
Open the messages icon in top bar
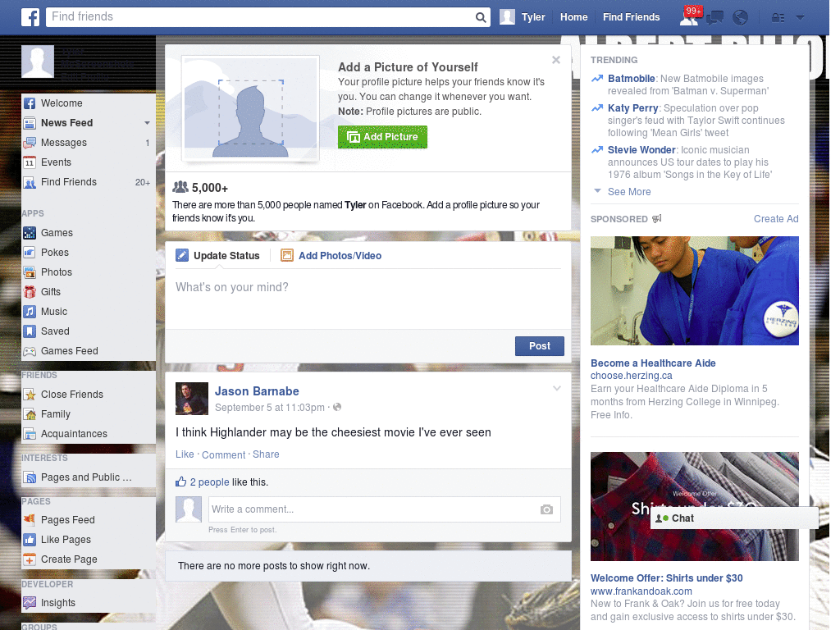[714, 18]
